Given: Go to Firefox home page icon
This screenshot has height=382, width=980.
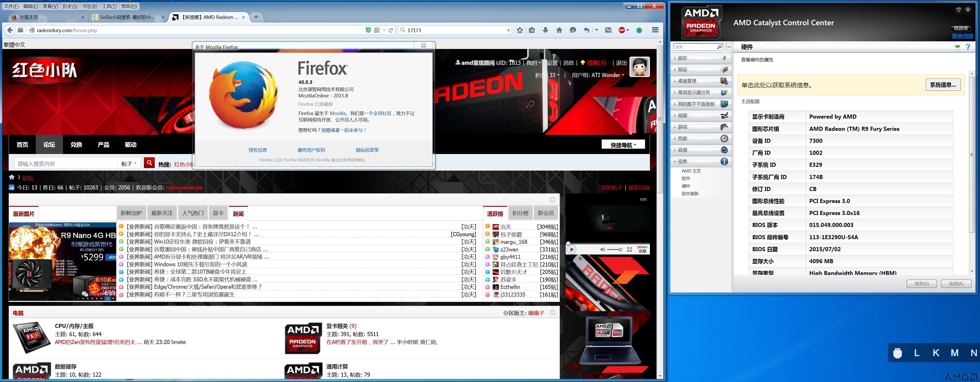Looking at the screenshot, I should [x=559, y=30].
